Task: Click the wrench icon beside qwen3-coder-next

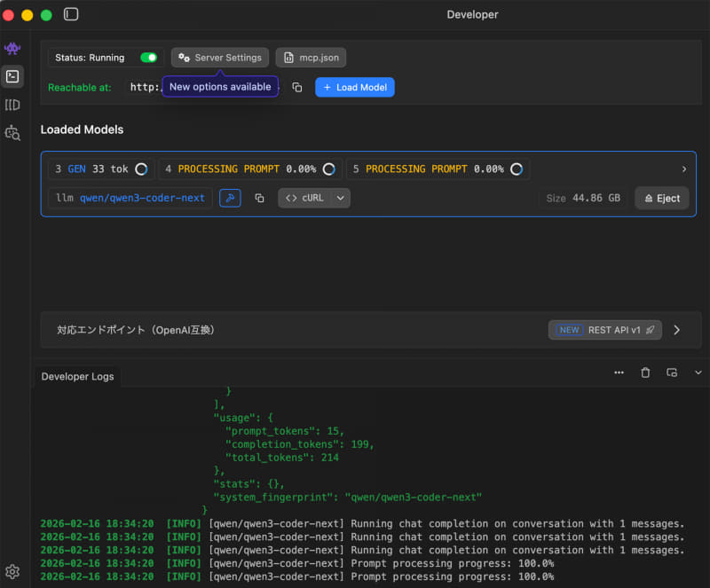Action: (x=230, y=198)
